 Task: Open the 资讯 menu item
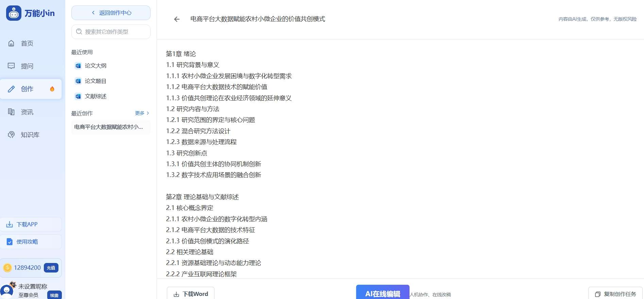coord(31,112)
